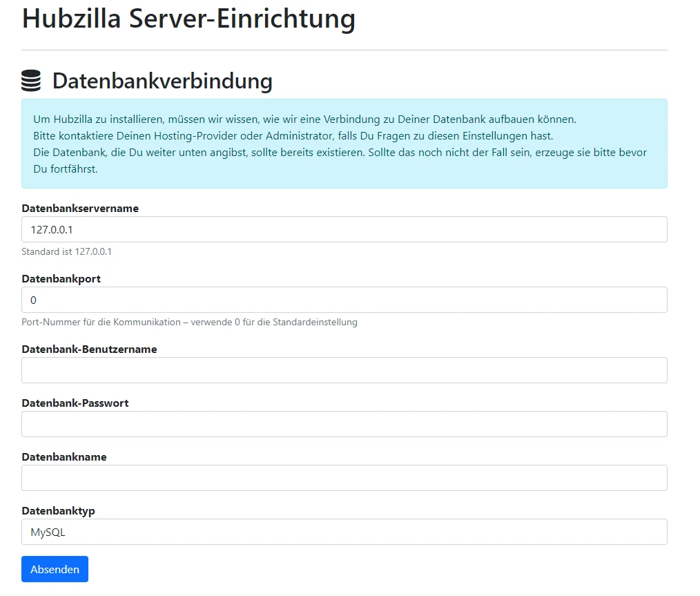
Task: Click the Standard ist 127.0.0.1 helper text
Action: (66, 251)
